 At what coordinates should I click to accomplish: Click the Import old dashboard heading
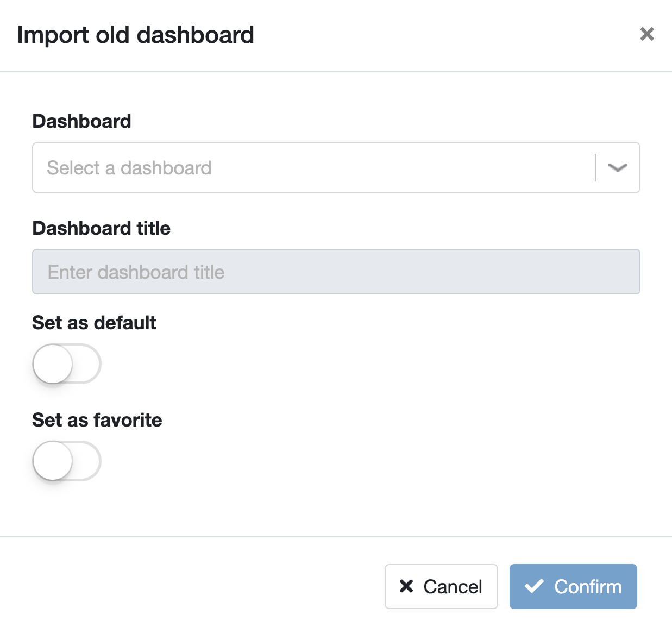(136, 35)
